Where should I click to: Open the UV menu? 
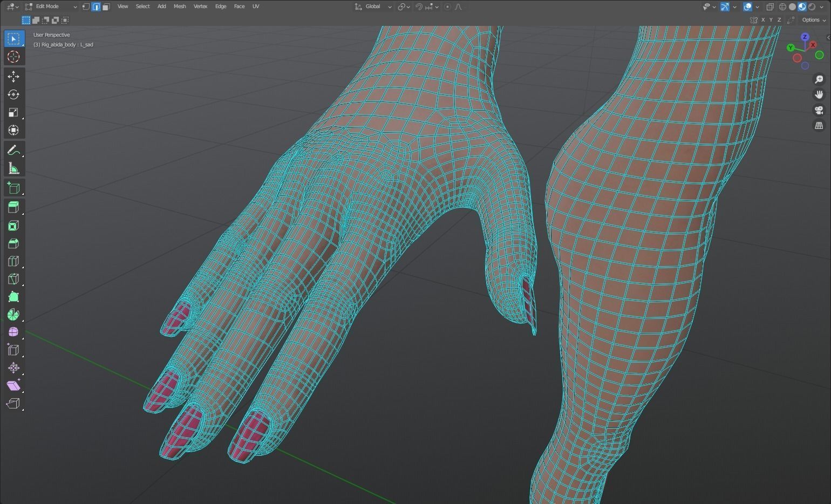[256, 6]
